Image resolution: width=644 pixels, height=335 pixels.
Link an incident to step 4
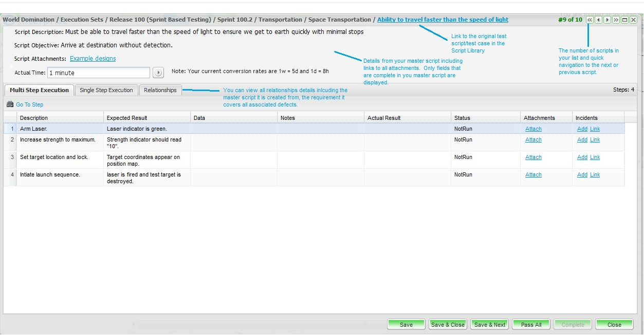(595, 175)
